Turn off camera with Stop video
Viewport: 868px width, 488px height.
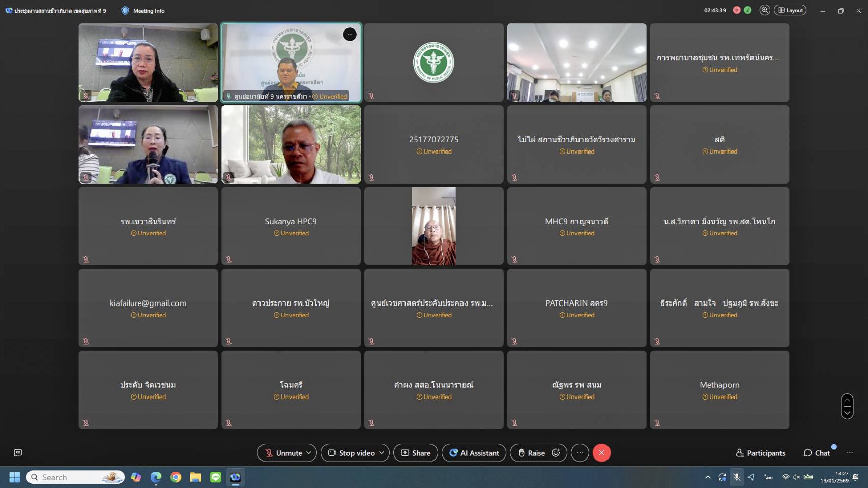(351, 453)
